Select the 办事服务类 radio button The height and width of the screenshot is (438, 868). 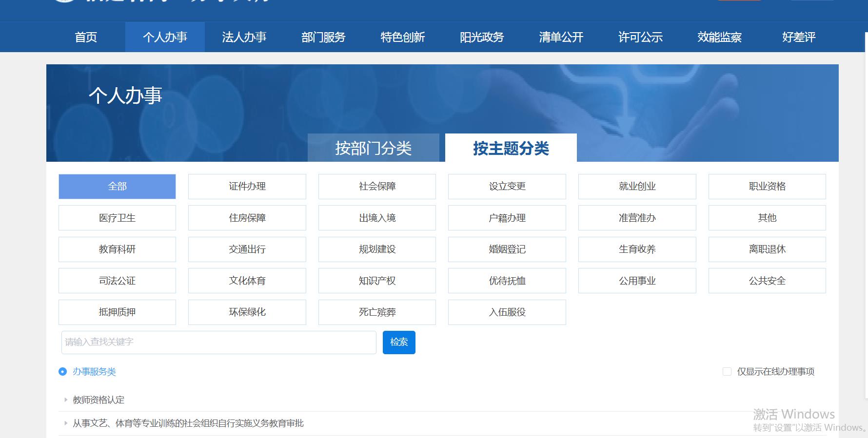[62, 372]
